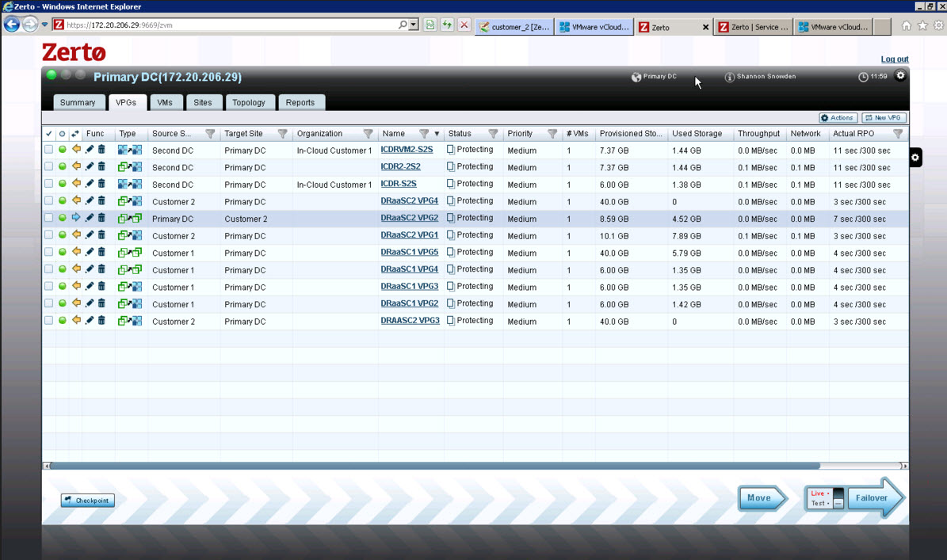Click the browser refresh icon
Image resolution: width=947 pixels, height=560 pixels.
click(x=447, y=25)
